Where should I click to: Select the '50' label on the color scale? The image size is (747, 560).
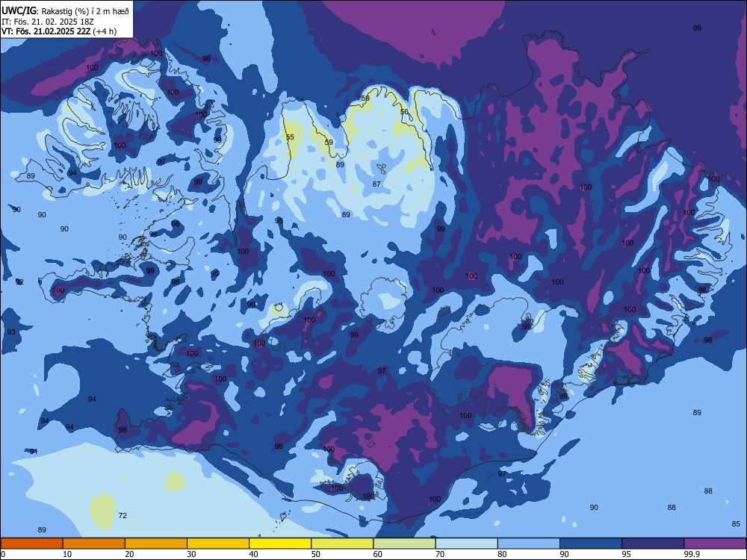316,554
